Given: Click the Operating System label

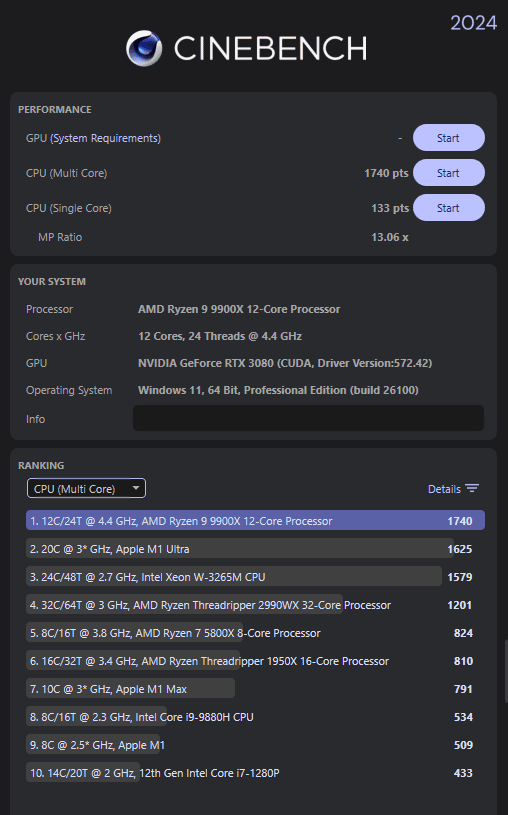Looking at the screenshot, I should pyautogui.click(x=69, y=390).
